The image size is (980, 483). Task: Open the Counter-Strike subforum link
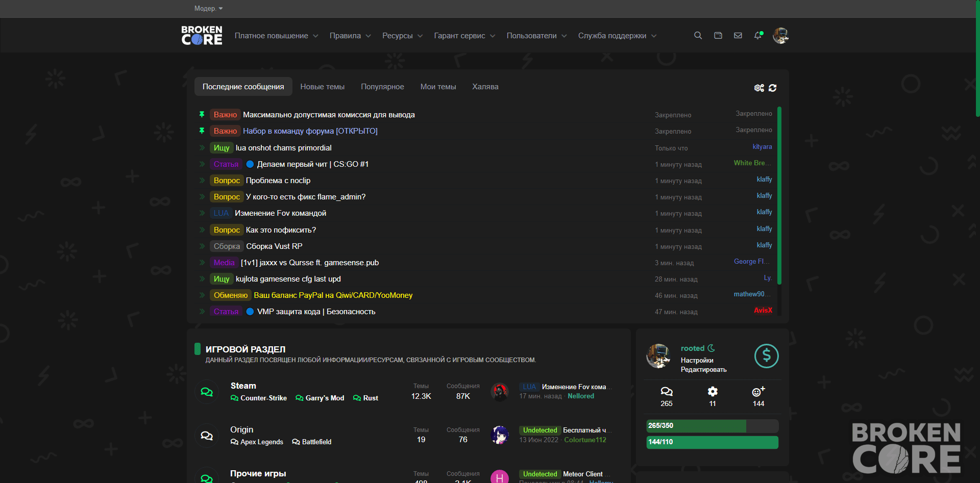pyautogui.click(x=259, y=398)
